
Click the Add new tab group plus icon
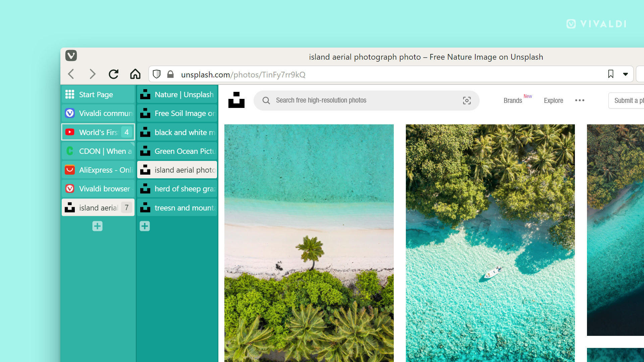pos(97,226)
